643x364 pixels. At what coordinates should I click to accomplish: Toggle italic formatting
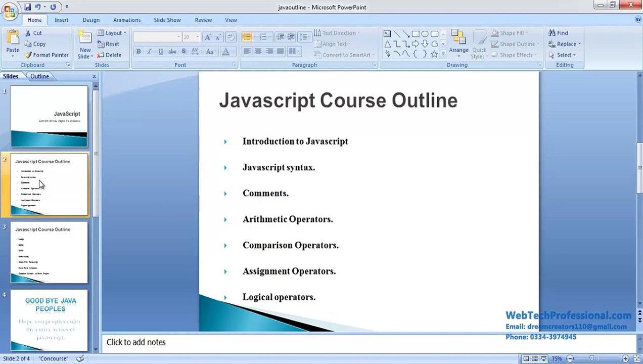pos(150,52)
